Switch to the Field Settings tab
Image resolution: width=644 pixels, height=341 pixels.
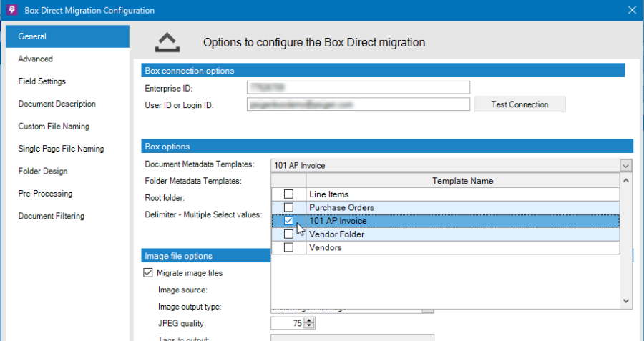(x=42, y=81)
